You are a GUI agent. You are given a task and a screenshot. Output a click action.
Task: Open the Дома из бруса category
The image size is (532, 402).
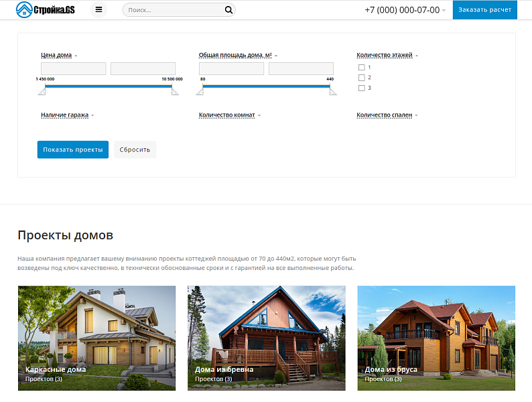[x=436, y=338]
